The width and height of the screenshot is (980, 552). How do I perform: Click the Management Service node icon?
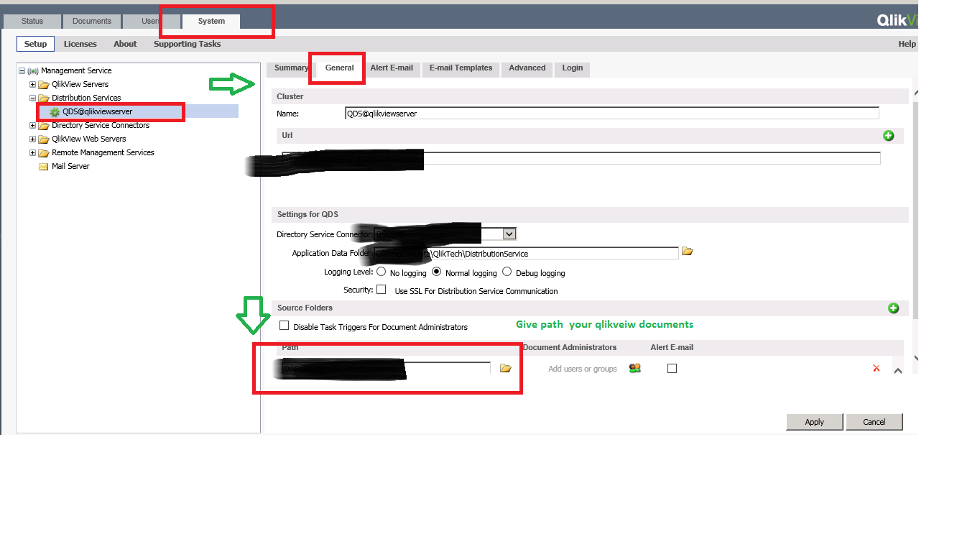(x=33, y=70)
